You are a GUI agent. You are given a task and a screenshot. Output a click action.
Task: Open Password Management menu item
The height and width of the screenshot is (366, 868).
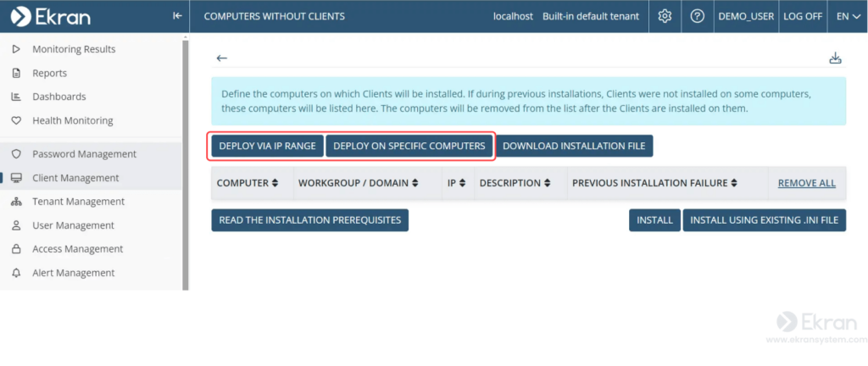(84, 154)
